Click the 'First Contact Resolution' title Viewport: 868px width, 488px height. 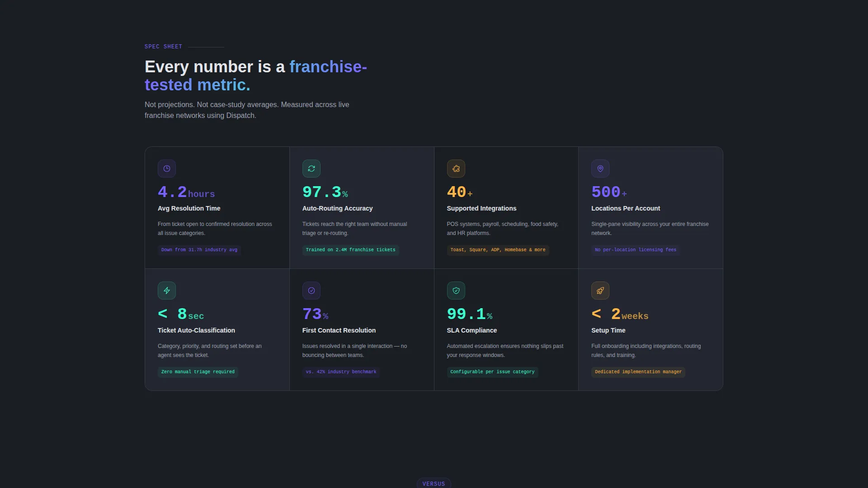click(339, 330)
